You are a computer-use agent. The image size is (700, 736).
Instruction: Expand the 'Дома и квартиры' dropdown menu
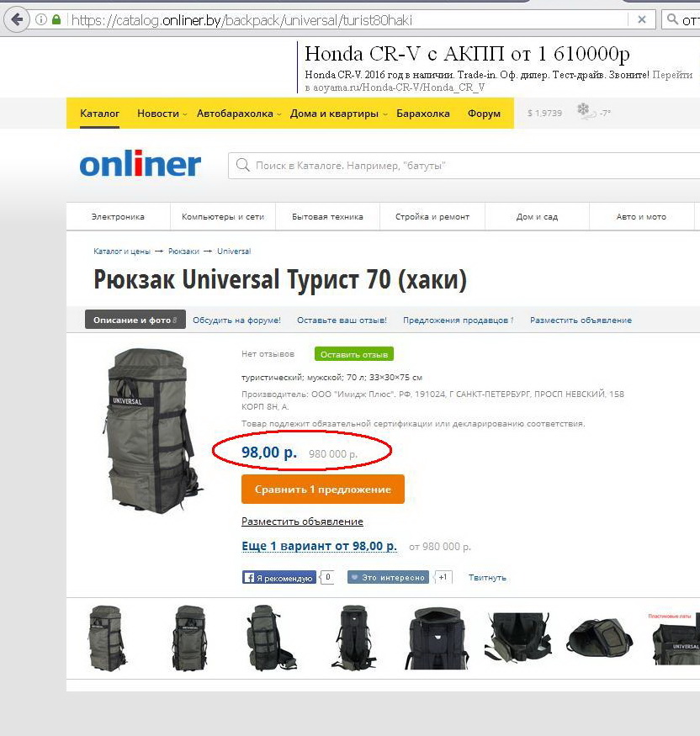[337, 114]
